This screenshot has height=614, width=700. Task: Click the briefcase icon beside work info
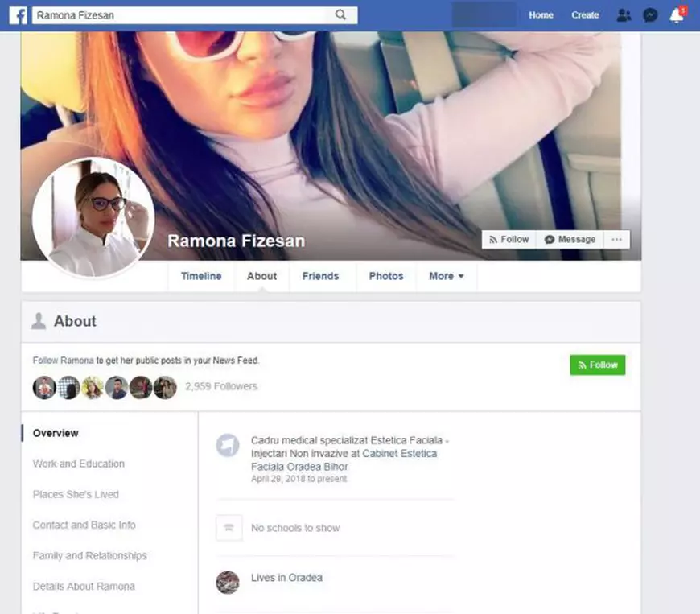coord(228,447)
